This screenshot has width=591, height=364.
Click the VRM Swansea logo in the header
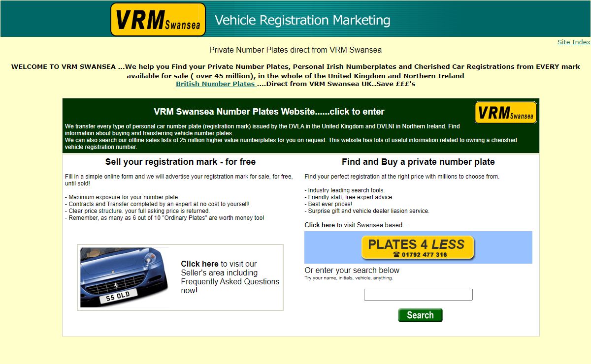pyautogui.click(x=158, y=19)
